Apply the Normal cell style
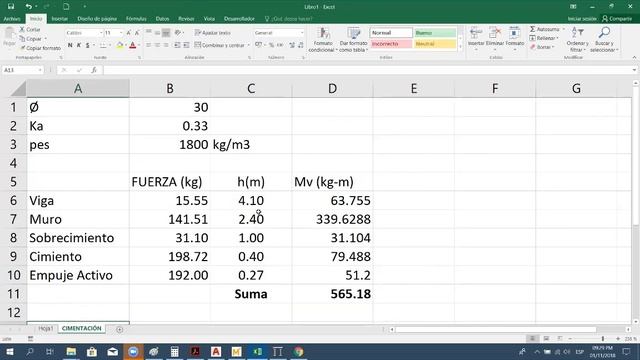The image size is (640, 360). [x=391, y=33]
